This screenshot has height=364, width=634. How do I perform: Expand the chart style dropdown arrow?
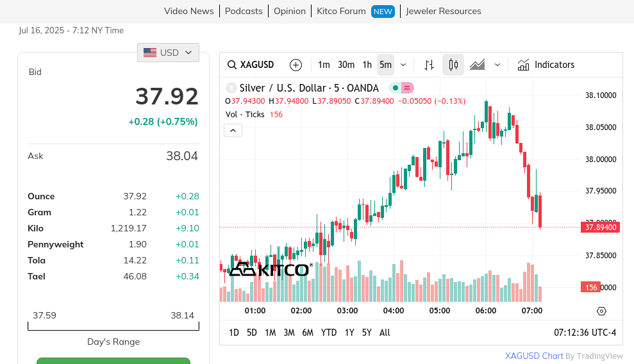coord(497,65)
